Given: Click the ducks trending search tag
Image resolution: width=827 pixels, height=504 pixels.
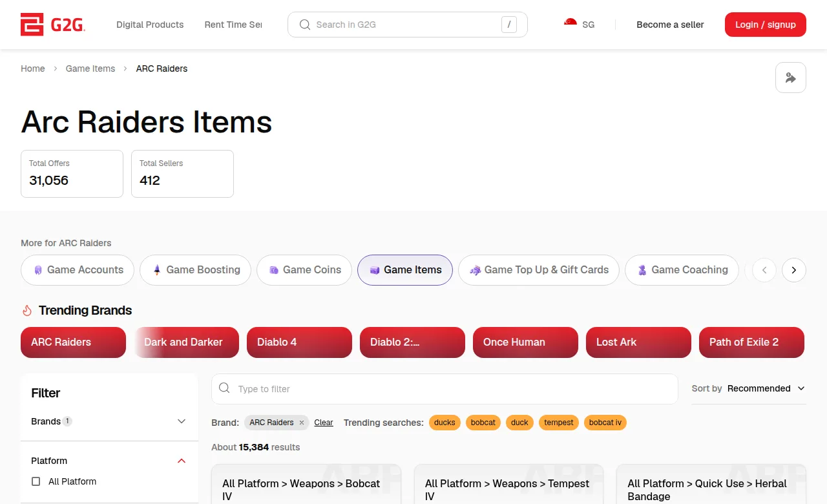Looking at the screenshot, I should (445, 423).
